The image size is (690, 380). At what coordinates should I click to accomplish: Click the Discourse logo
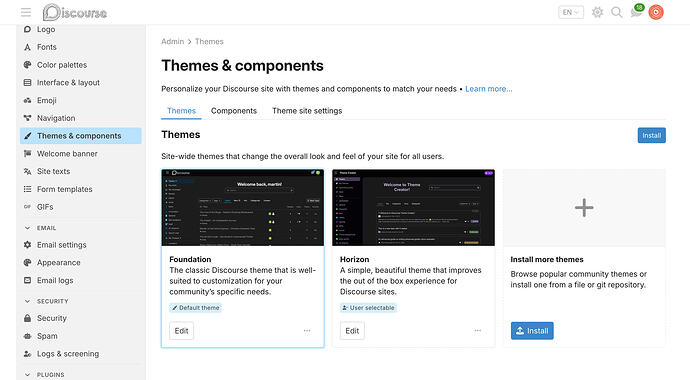75,12
